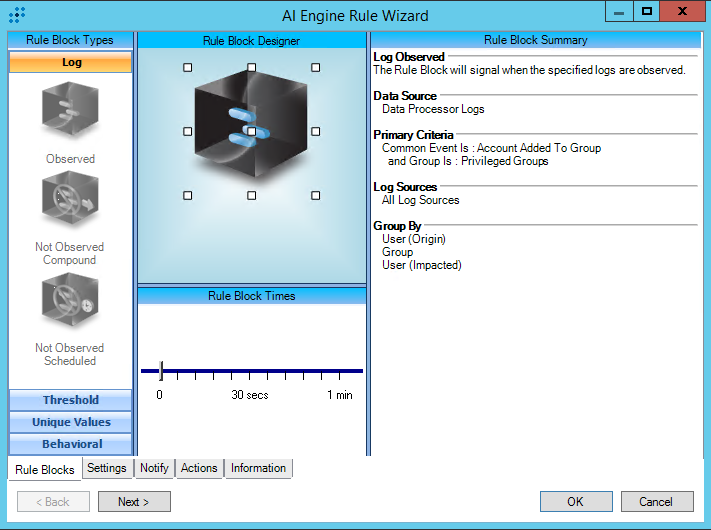The height and width of the screenshot is (530, 711).
Task: Select the Log Observed rule block icon
Action: pos(70,110)
